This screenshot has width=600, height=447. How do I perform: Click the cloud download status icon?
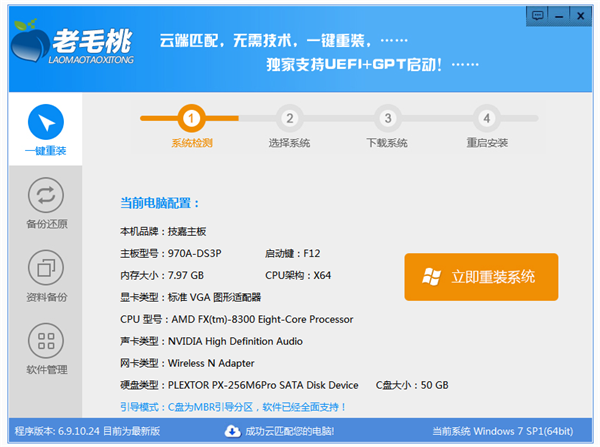click(233, 431)
